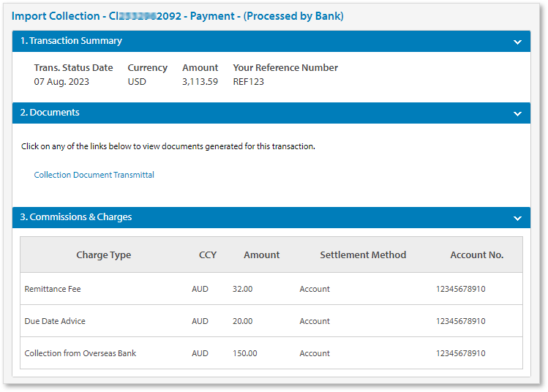Click 'AUD' currency in Remittance Fee row
Viewport: 548px width, 392px height.
200,289
